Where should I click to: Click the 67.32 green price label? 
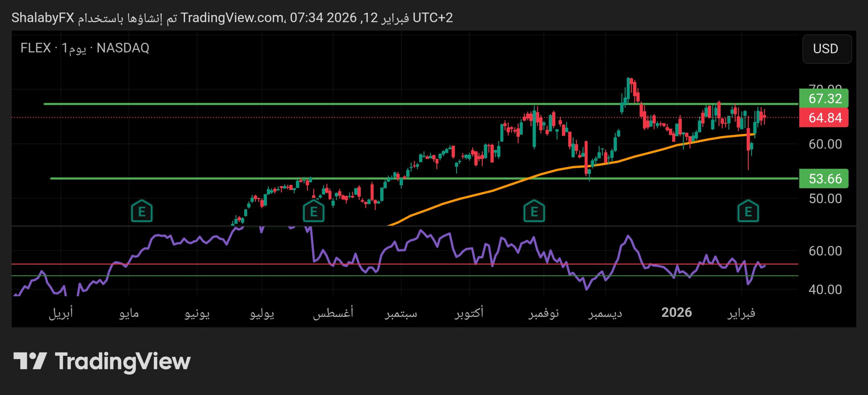point(824,99)
